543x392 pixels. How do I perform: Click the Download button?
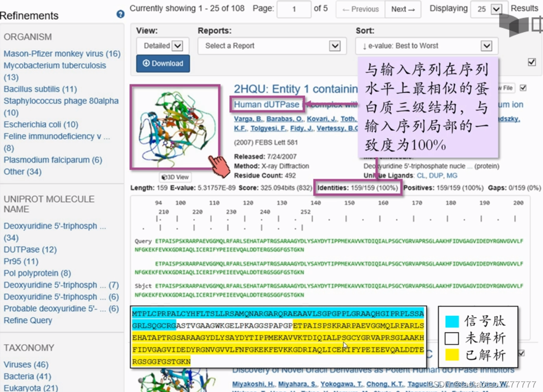pyautogui.click(x=163, y=63)
